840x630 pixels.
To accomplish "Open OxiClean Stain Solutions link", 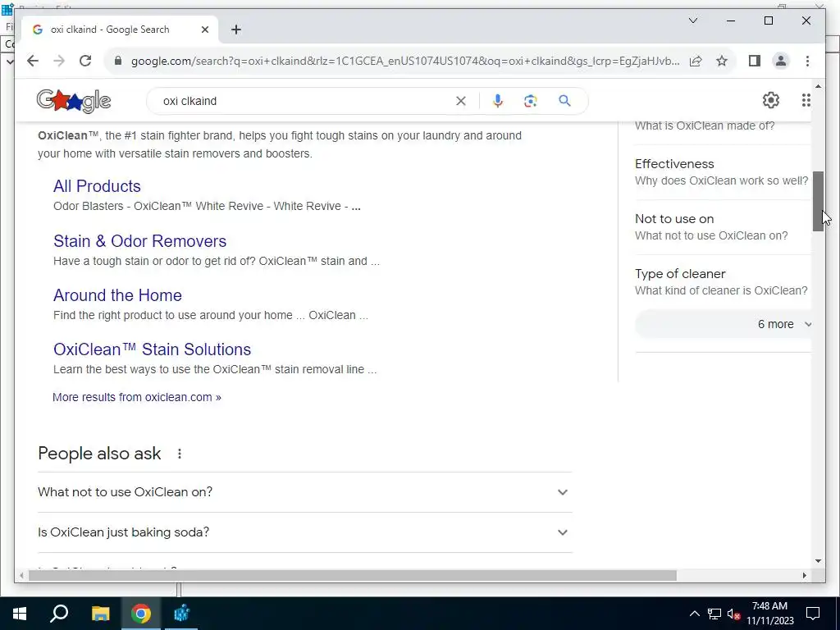I will click(x=152, y=349).
